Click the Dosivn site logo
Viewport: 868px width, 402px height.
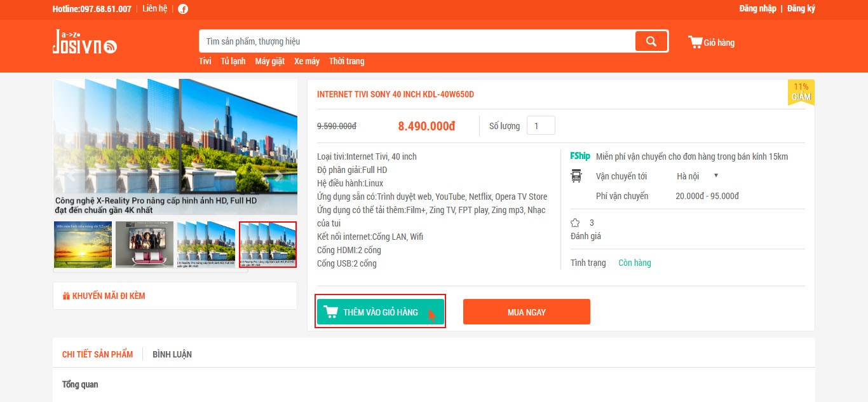(x=85, y=42)
